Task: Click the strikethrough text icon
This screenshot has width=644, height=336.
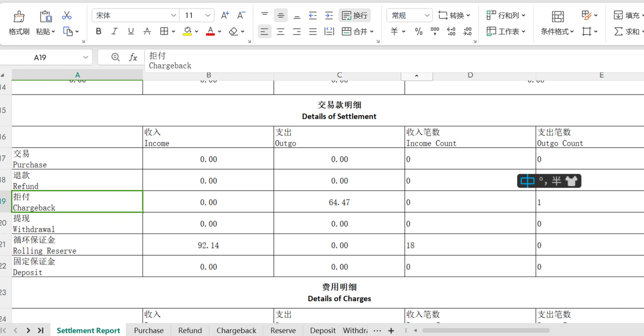Action: [147, 31]
